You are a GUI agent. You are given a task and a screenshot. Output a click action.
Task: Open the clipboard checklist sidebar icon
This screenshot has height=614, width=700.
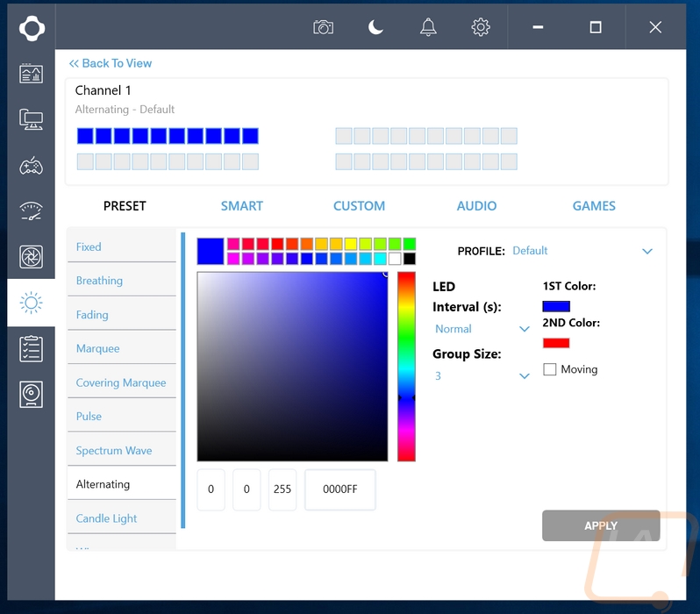32,348
